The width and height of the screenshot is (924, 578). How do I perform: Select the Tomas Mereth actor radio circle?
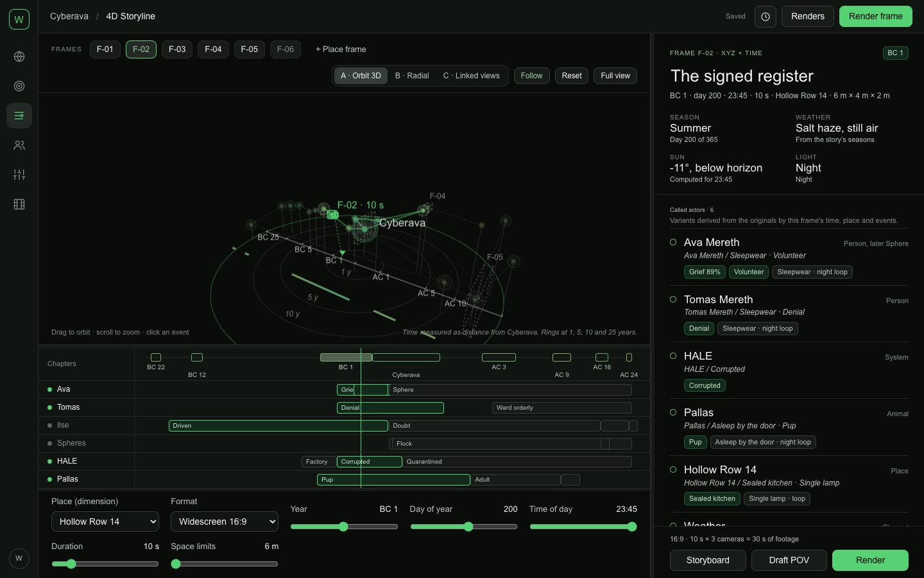point(673,299)
